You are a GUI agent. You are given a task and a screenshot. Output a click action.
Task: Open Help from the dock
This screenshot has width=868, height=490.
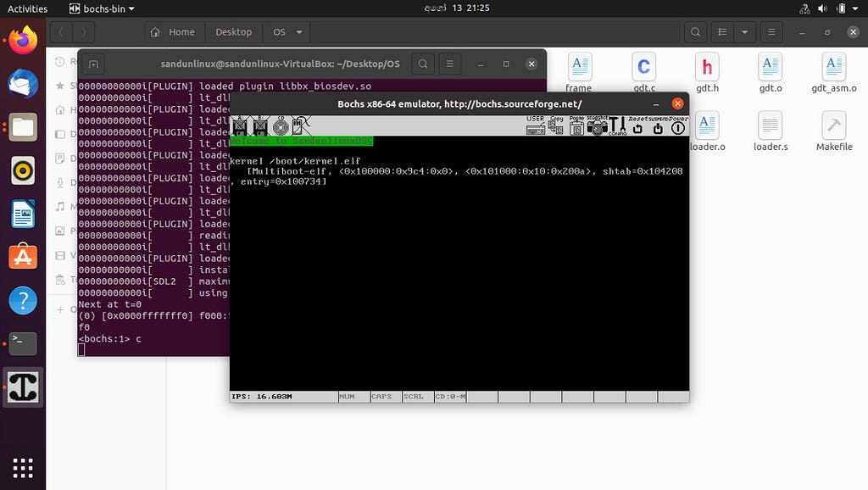coord(23,300)
